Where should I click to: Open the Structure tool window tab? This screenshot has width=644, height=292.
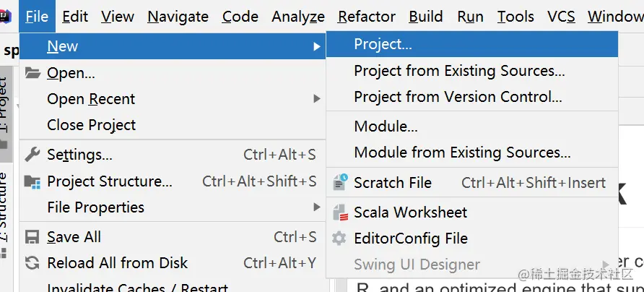5,202
